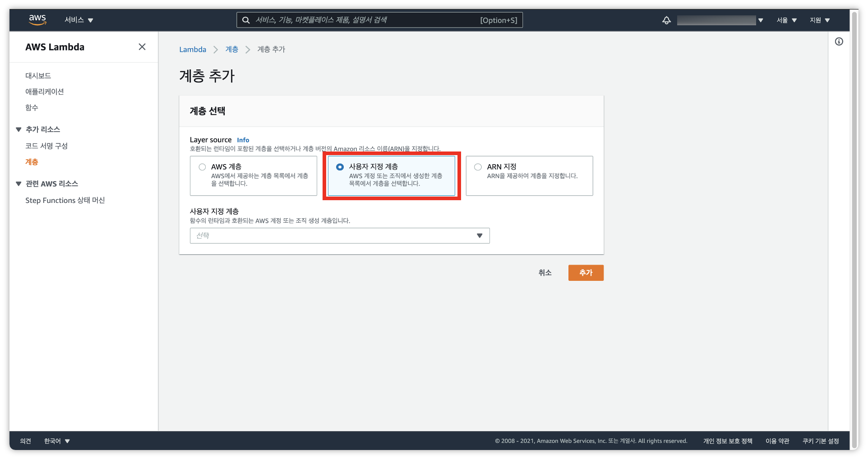Open 개인 정보 보호 정책 footer link
This screenshot has width=868, height=459.
pyautogui.click(x=728, y=441)
